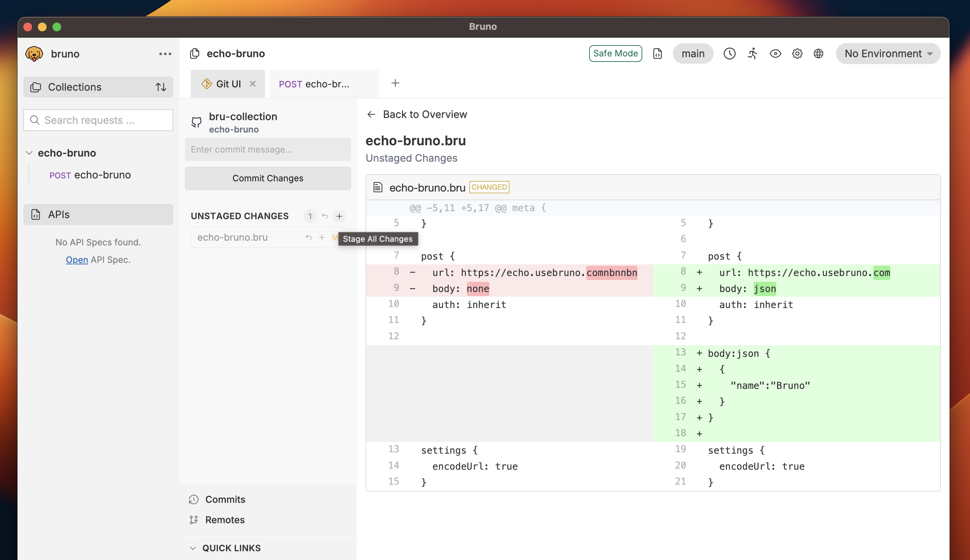Click the globe icon in header
Screen dimensions: 970x560
(x=819, y=54)
